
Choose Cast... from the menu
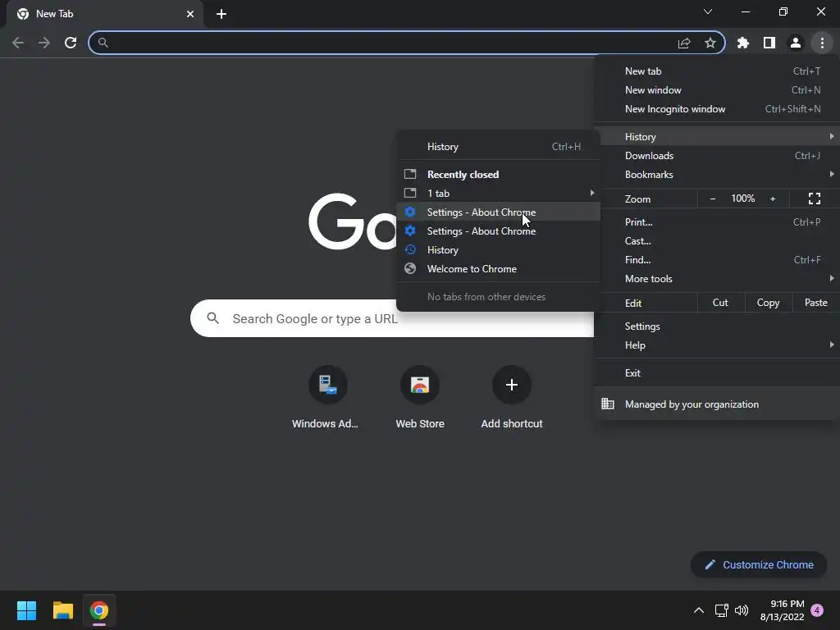point(717,241)
